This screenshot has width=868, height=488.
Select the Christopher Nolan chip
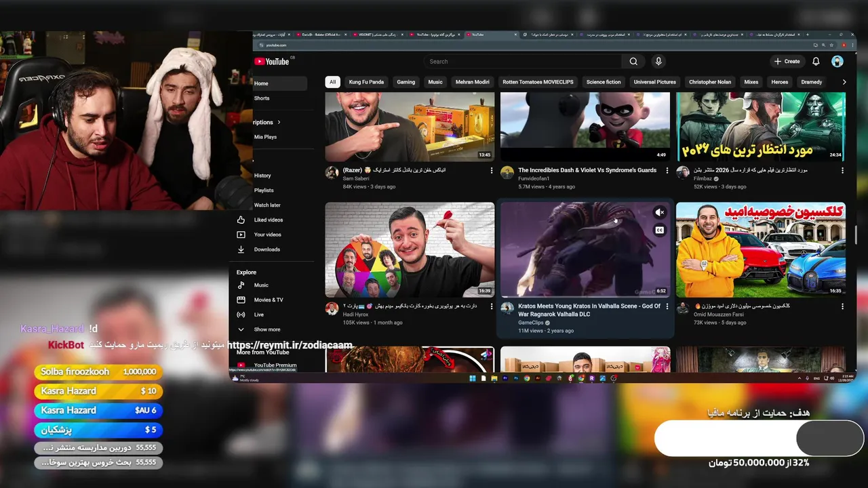710,82
